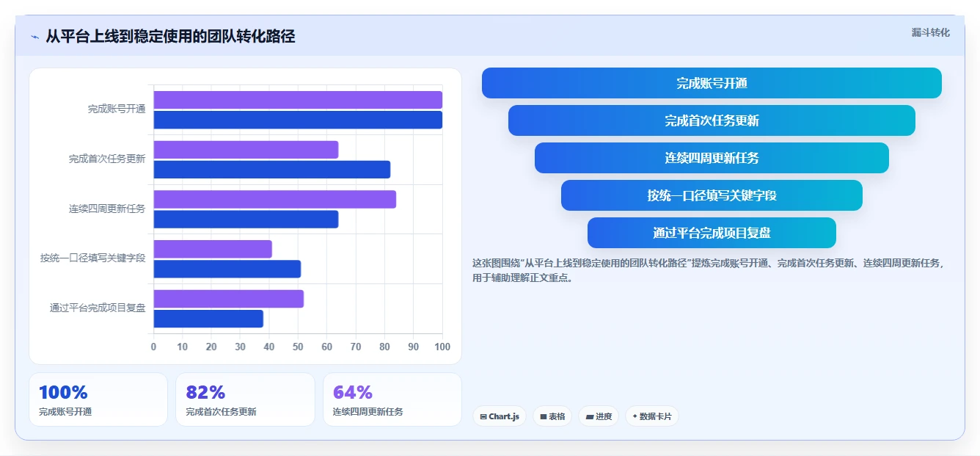Click the purple bar for 通过平台完成项目复盘
The image size is (980, 456).
coord(229,299)
